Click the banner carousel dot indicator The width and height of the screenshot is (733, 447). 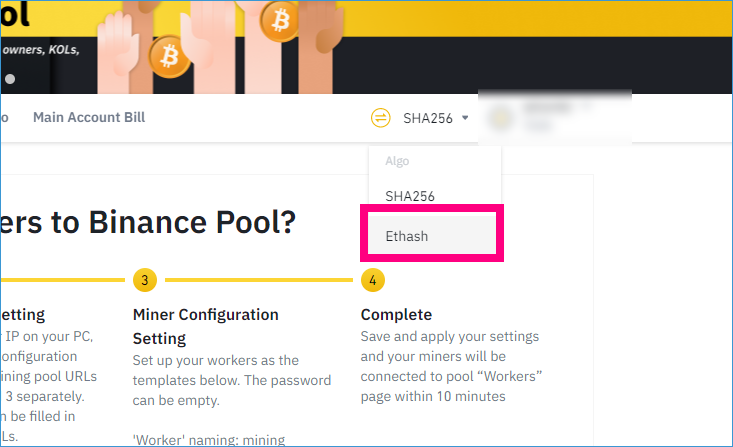pos(10,79)
